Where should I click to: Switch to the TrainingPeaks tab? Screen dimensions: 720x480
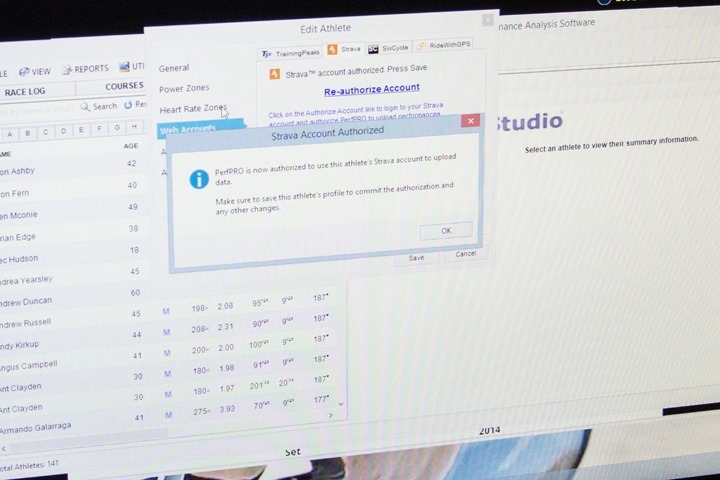290,53
